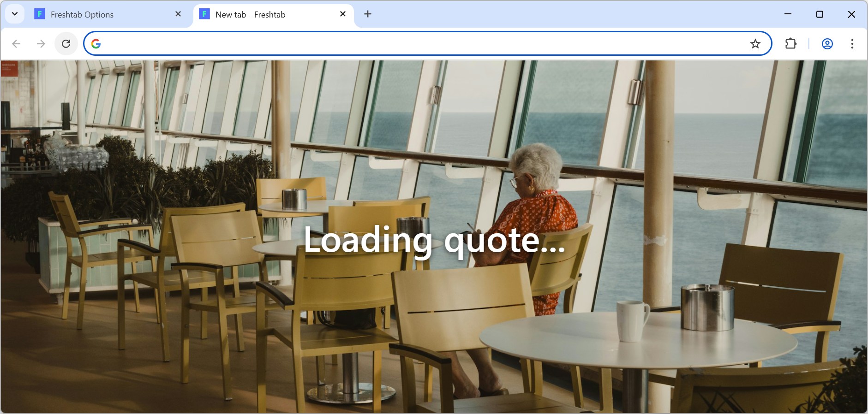
Task: Select the New tab - Freshtab tab
Action: coord(273,14)
